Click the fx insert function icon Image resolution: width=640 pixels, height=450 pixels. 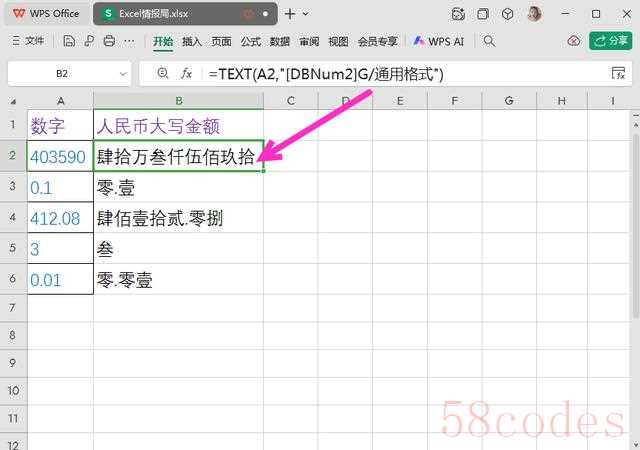pos(186,74)
